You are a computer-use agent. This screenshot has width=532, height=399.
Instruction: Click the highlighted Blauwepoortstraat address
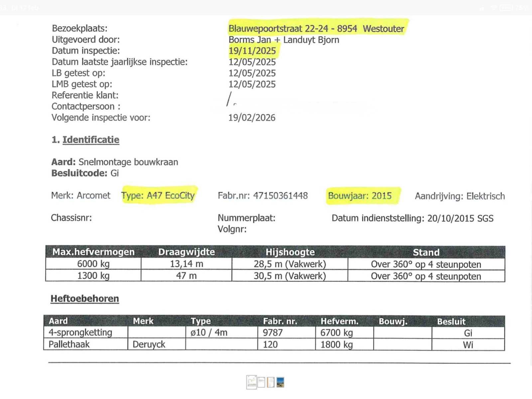click(316, 29)
